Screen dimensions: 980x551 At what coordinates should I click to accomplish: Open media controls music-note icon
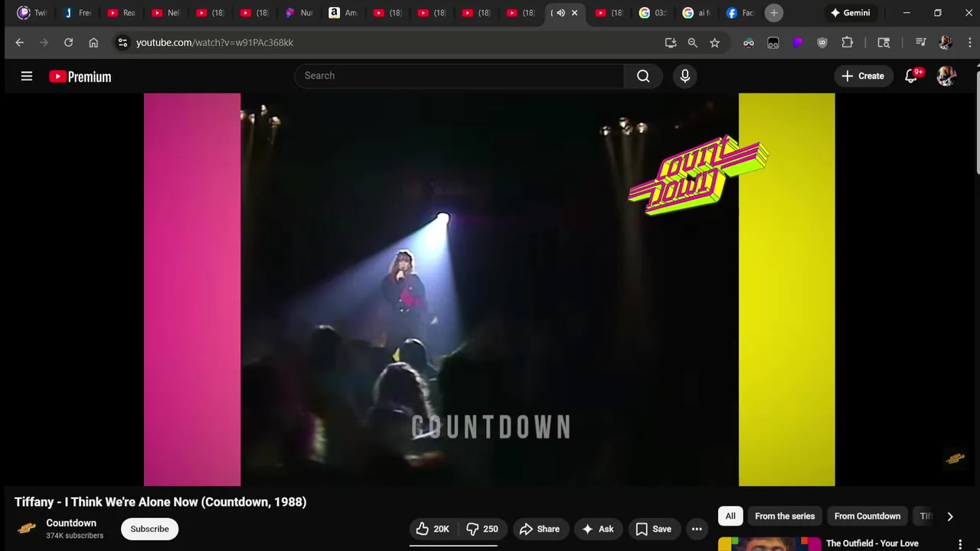click(x=921, y=43)
